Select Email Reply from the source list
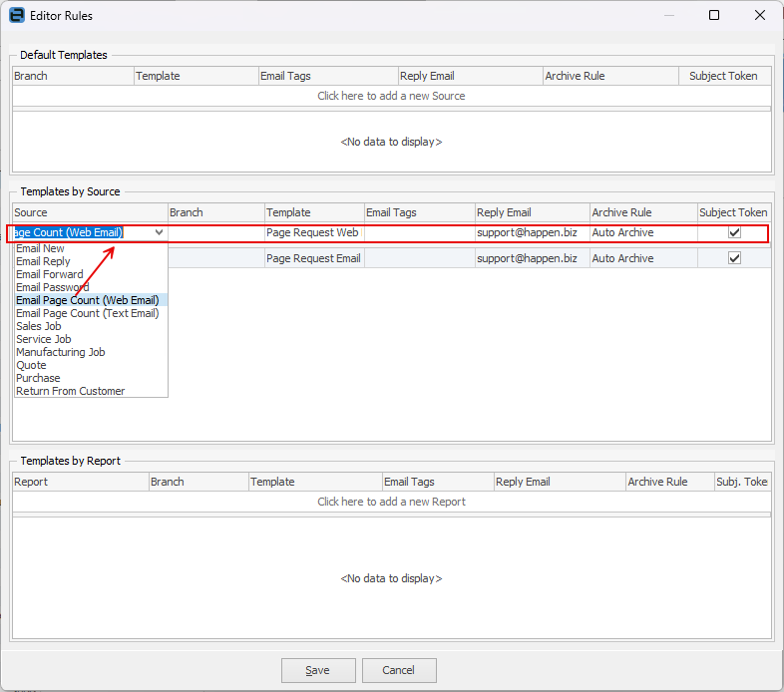 coord(91,261)
